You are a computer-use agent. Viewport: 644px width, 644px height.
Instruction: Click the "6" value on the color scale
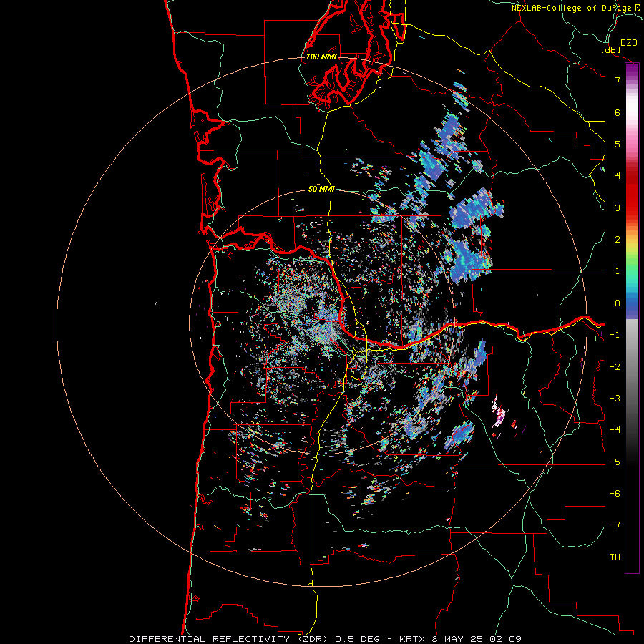pos(618,112)
